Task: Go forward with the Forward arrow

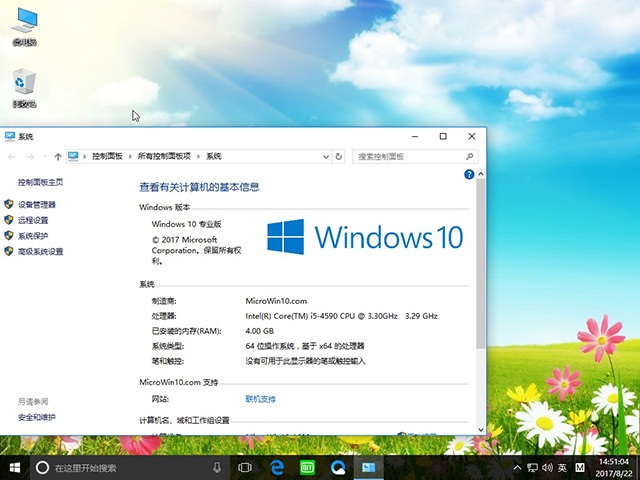Action: coord(30,157)
